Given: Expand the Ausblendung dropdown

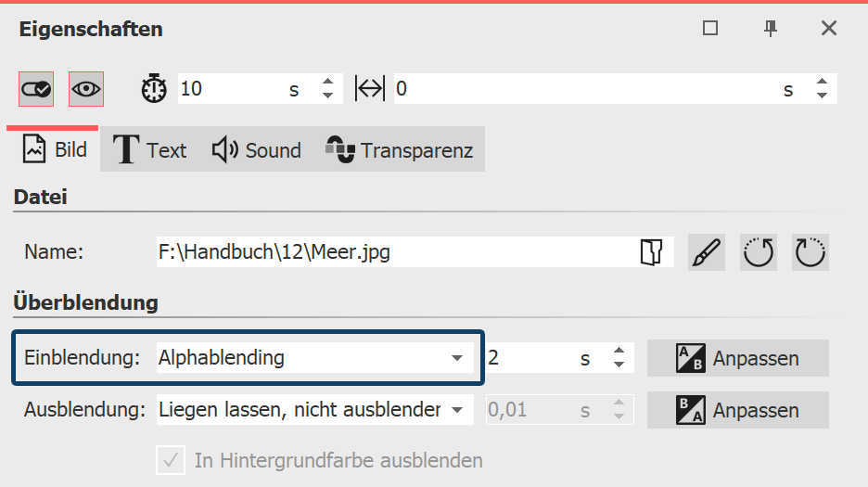Looking at the screenshot, I should point(456,410).
